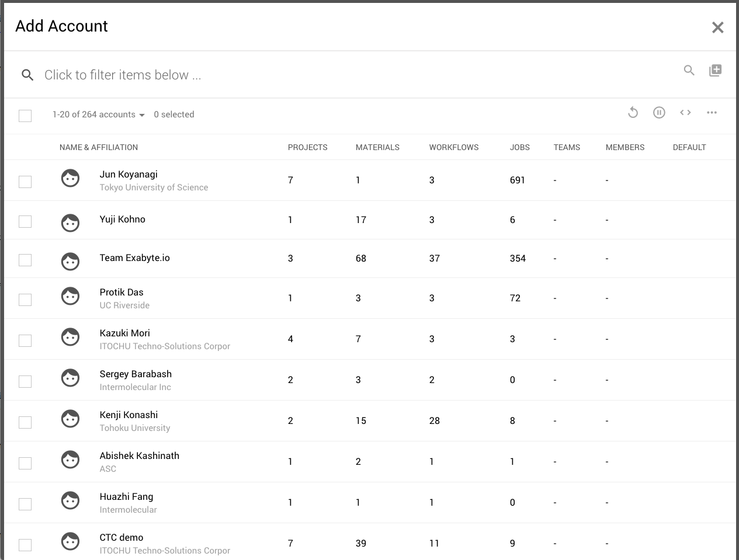Click the 0 selected label
This screenshot has height=560, width=739.
coord(174,114)
